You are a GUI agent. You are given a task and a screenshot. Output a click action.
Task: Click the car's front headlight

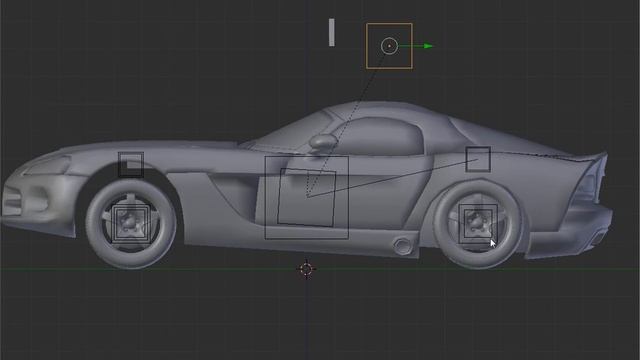click(48, 165)
